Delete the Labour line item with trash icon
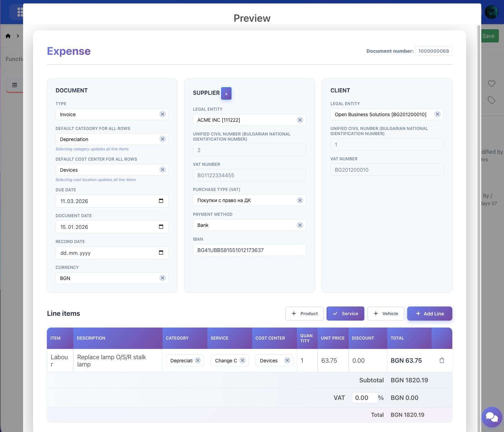Viewport: 504px width, 432px height. (442, 360)
